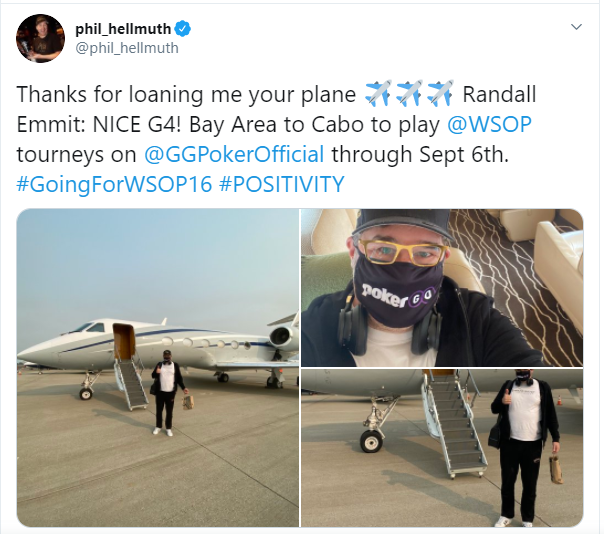
Task: Click the second airplane emoji
Action: click(410, 94)
